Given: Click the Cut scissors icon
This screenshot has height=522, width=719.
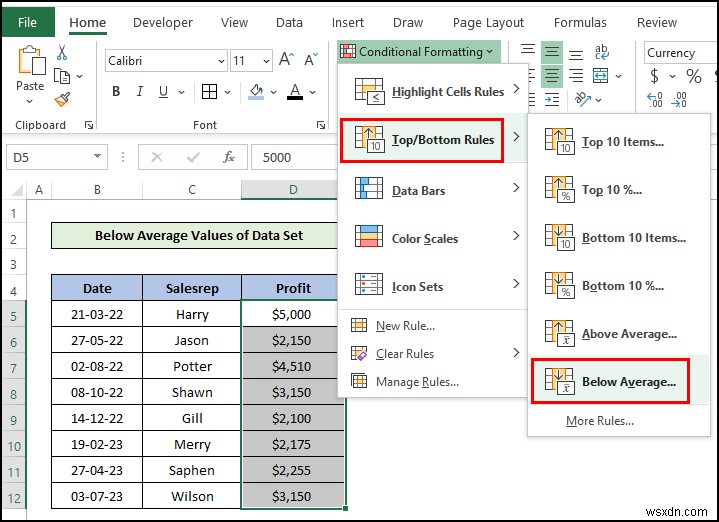Looking at the screenshot, I should (62, 52).
